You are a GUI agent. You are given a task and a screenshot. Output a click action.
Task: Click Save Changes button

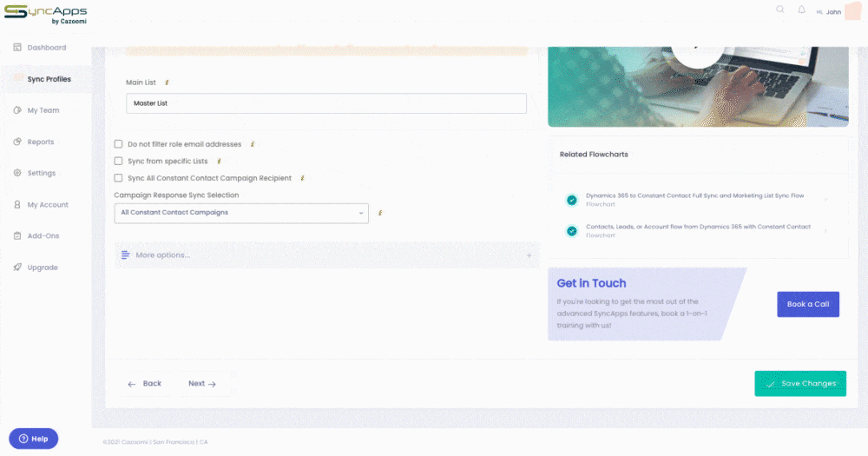point(800,383)
